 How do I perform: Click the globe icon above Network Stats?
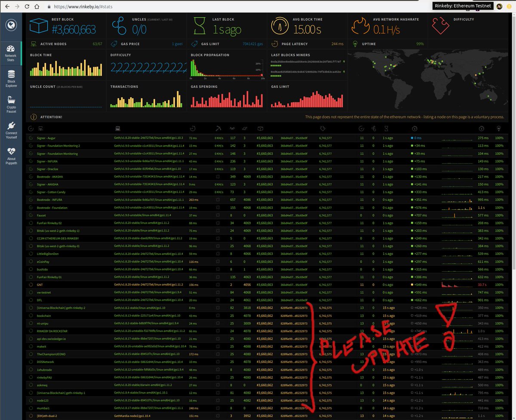tap(11, 25)
